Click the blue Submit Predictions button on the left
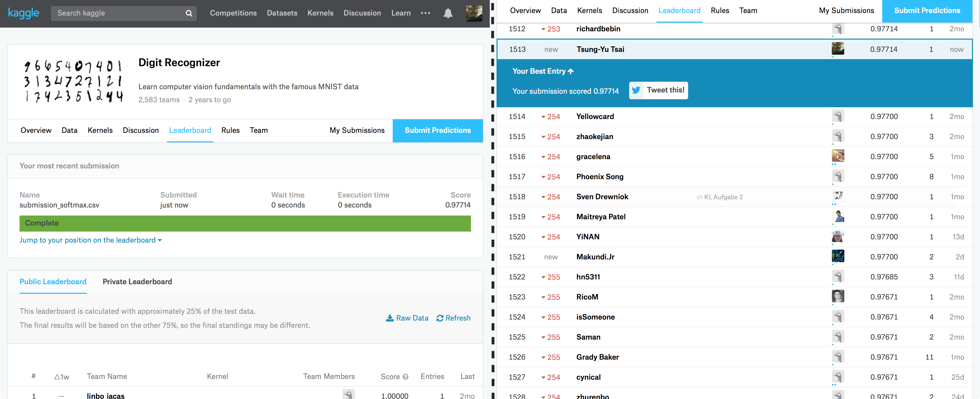 tap(438, 131)
